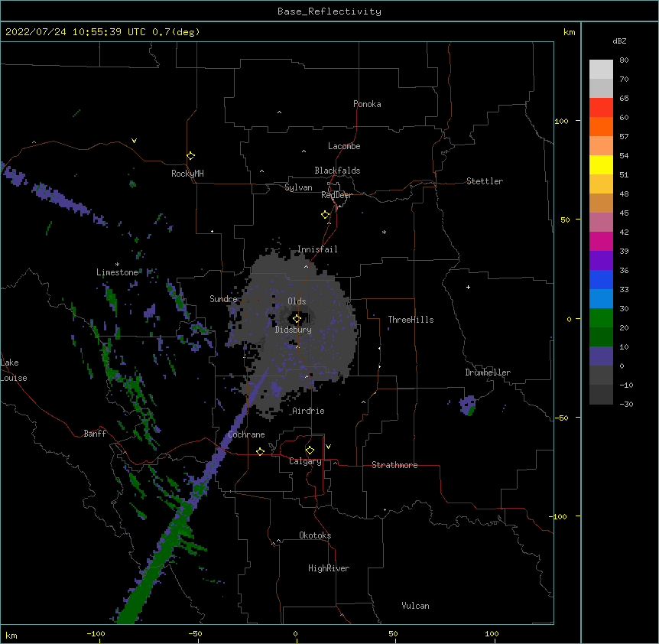
Task: Select the blue 36-33 dBZ legend swatch
Action: coord(601,279)
